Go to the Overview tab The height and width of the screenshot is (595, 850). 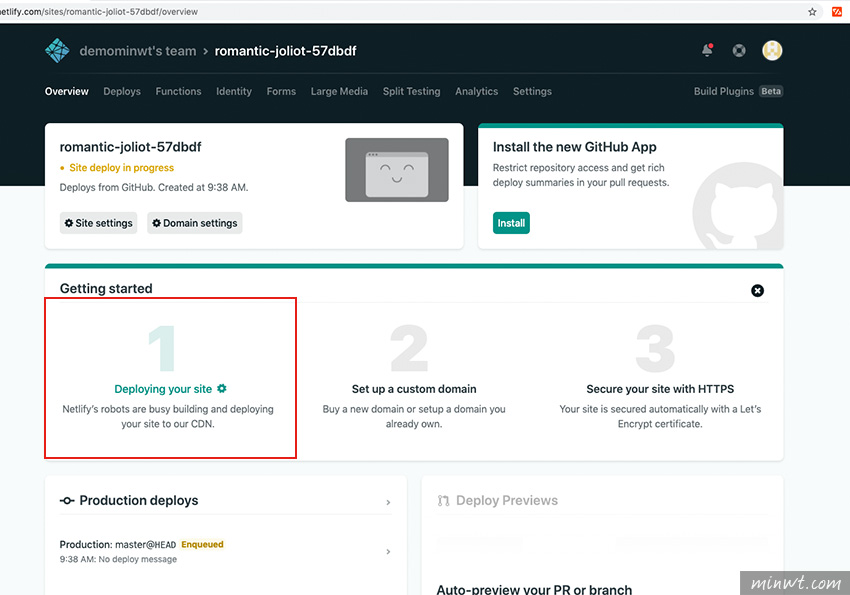pos(67,92)
